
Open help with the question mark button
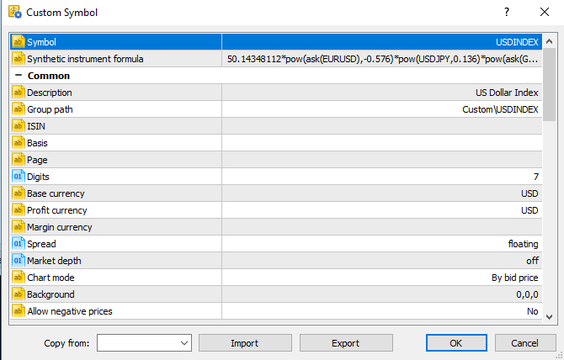click(506, 12)
